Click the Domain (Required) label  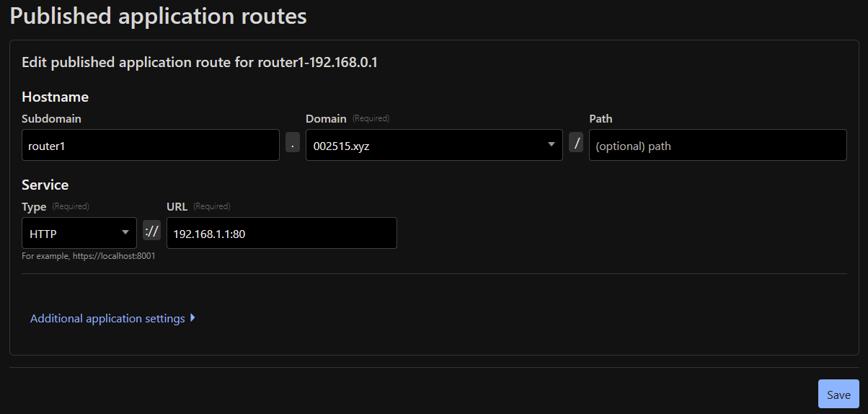click(347, 118)
